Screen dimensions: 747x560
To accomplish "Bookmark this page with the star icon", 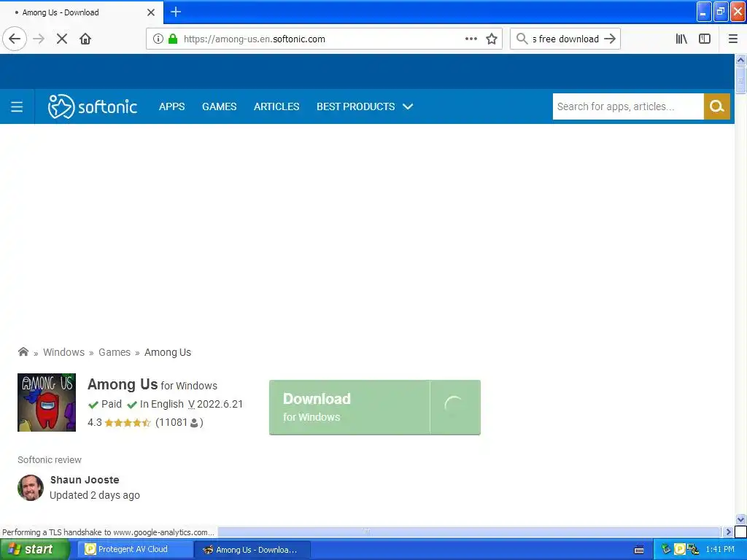I will [x=492, y=39].
